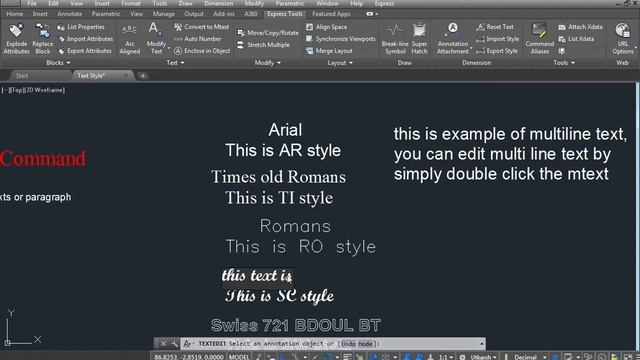Switch to the Start file tab
640x360 pixels.
point(22,76)
